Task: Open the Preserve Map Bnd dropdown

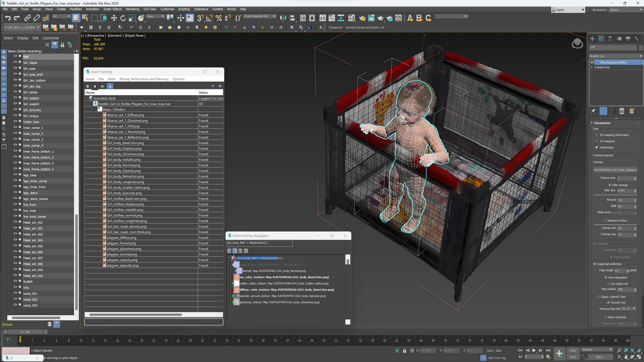Action: tap(629, 309)
